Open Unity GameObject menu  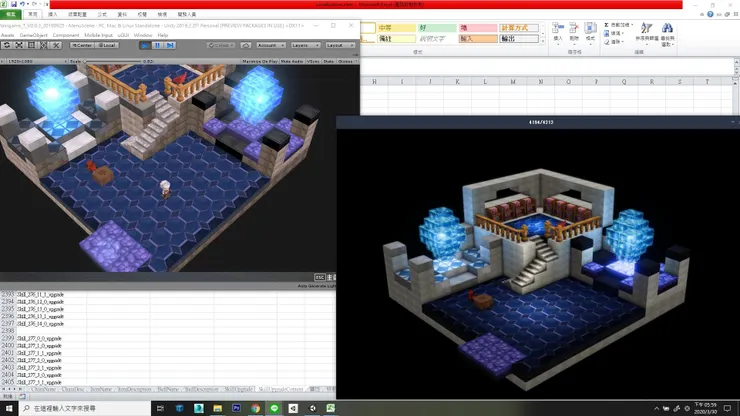[34, 35]
